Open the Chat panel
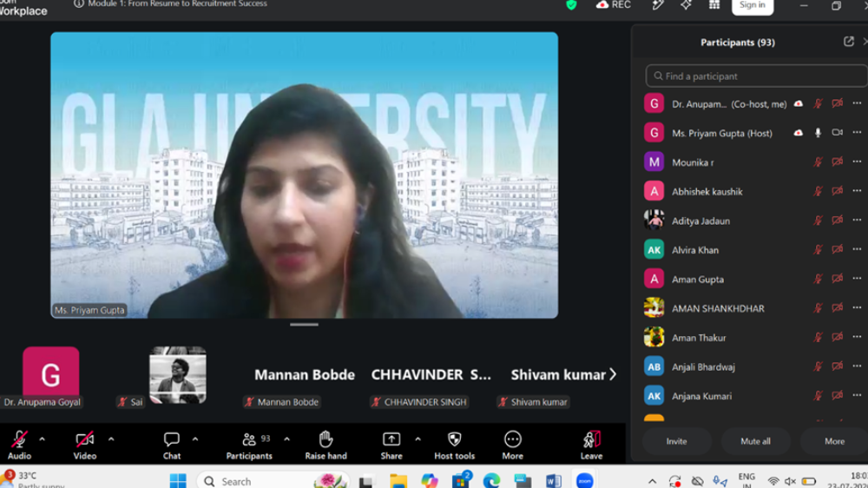The width and height of the screenshot is (868, 488). click(x=172, y=445)
